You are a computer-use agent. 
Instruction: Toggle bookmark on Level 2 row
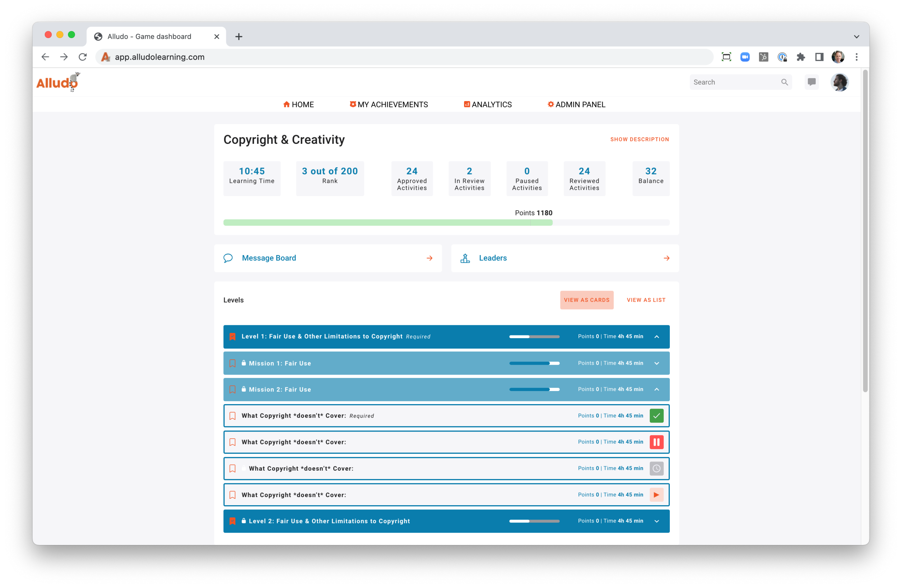[x=232, y=521]
